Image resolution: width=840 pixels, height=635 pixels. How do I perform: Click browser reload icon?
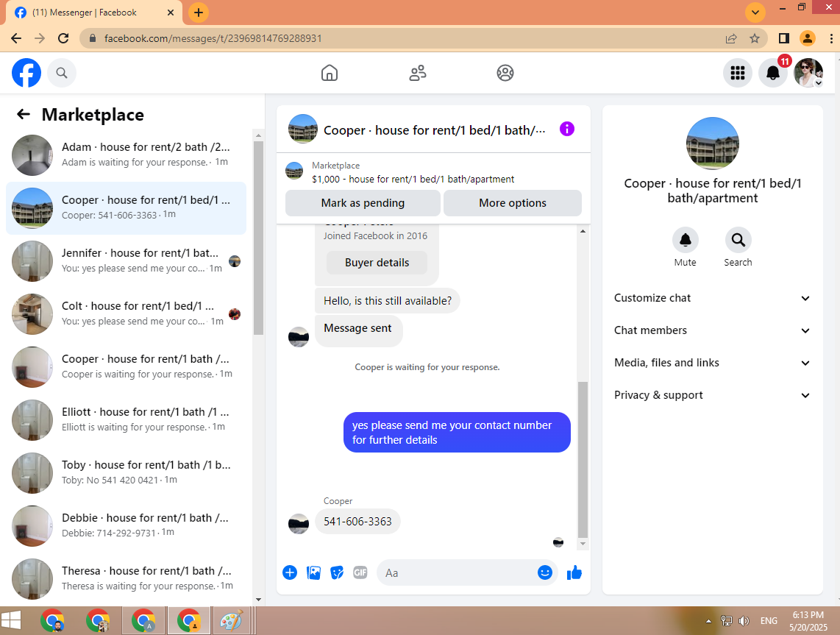63,38
